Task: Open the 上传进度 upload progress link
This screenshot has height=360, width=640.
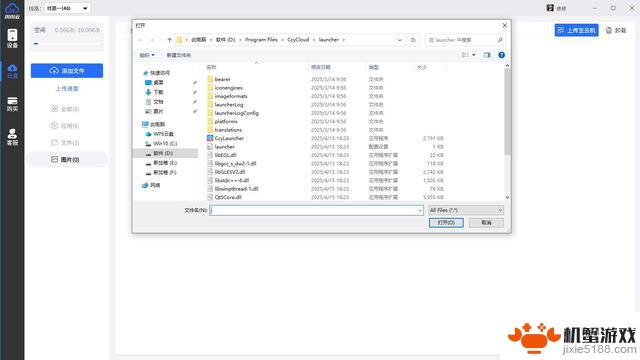Action: coord(67,89)
